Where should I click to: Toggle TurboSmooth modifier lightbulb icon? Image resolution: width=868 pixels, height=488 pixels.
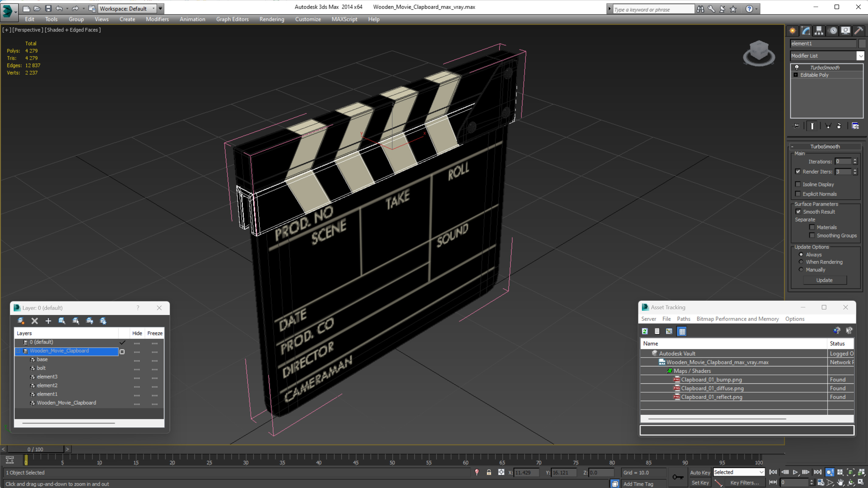click(x=797, y=67)
